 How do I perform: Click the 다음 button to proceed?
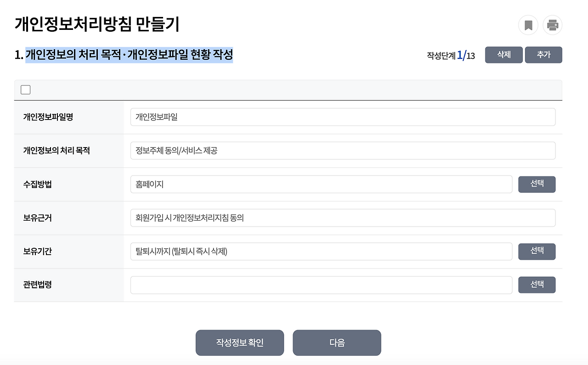pyautogui.click(x=337, y=342)
